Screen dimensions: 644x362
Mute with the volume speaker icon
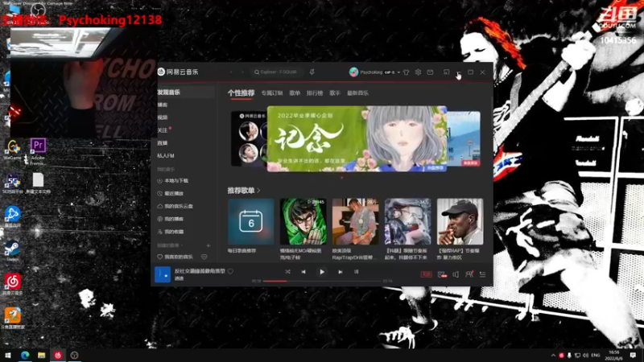point(456,274)
